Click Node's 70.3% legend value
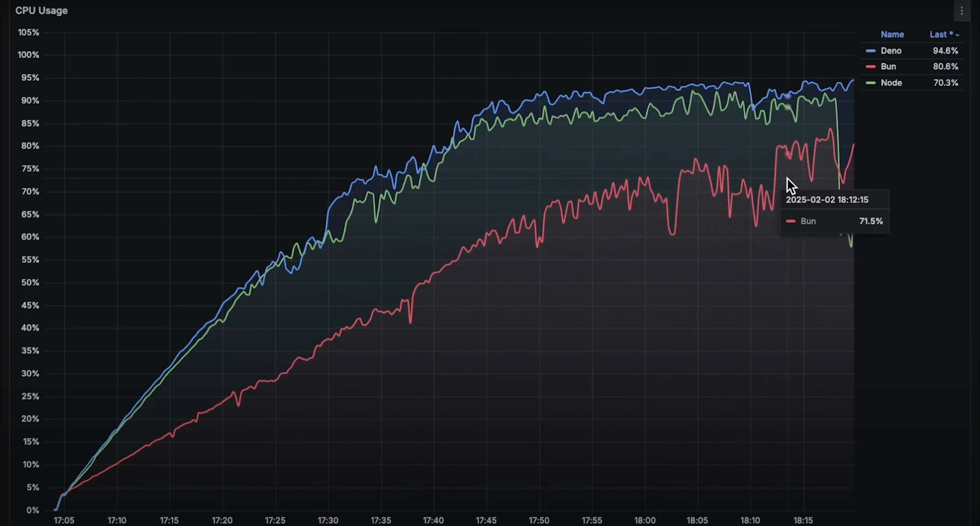The image size is (980, 526). pyautogui.click(x=945, y=83)
